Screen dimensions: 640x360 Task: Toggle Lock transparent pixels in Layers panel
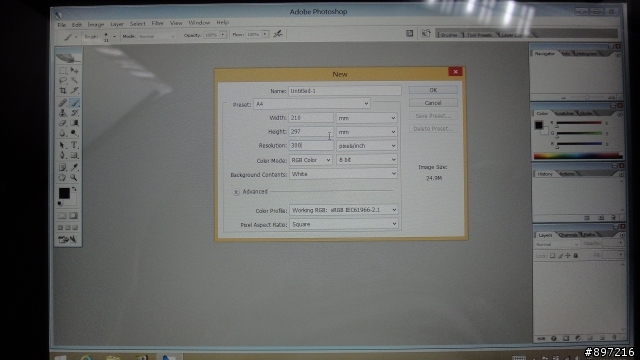(552, 256)
